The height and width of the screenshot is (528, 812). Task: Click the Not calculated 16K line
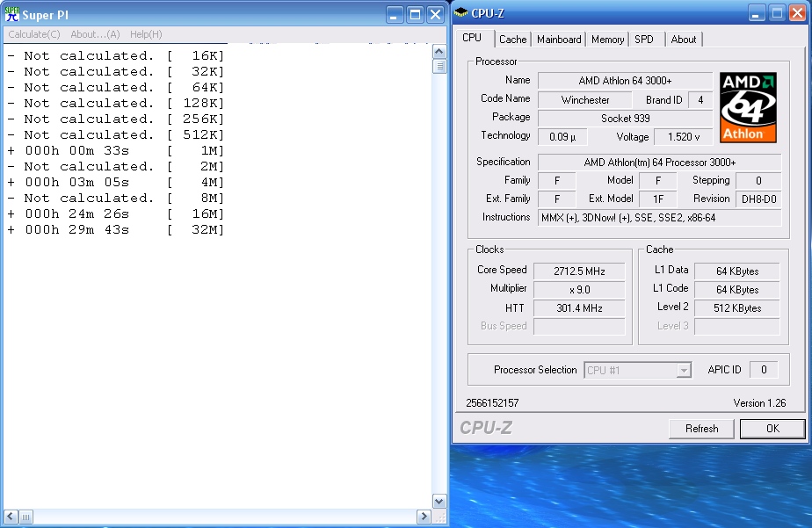click(115, 55)
